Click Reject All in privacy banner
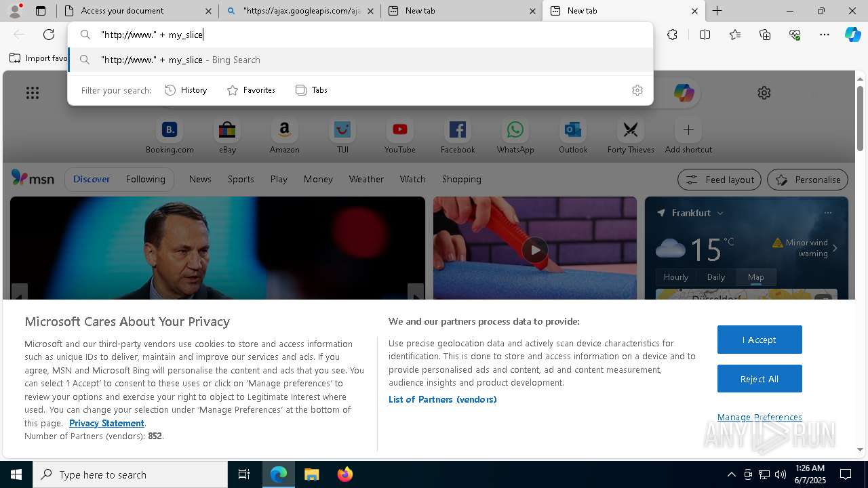Screen dimensions: 868x488 tap(759, 379)
